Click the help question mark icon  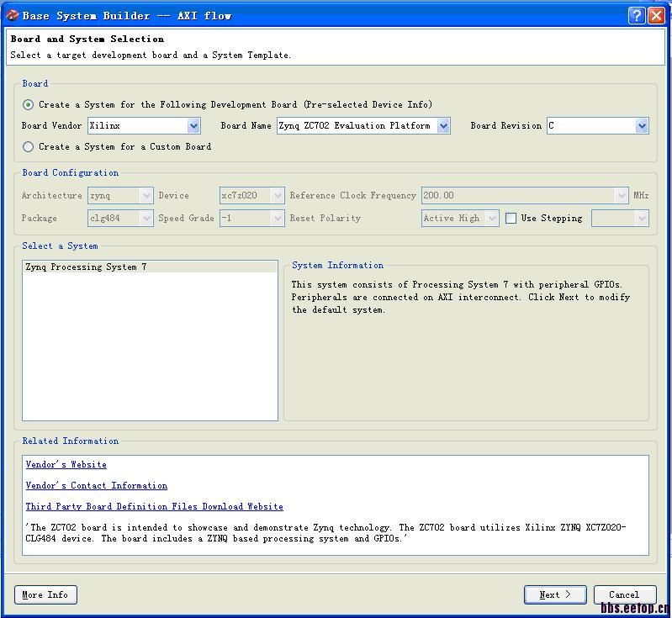click(x=637, y=16)
